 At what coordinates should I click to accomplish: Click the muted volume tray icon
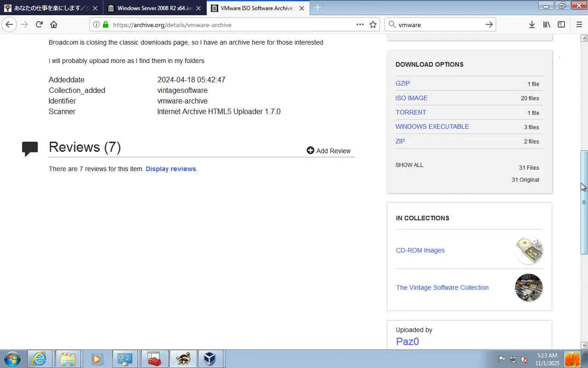click(x=524, y=359)
